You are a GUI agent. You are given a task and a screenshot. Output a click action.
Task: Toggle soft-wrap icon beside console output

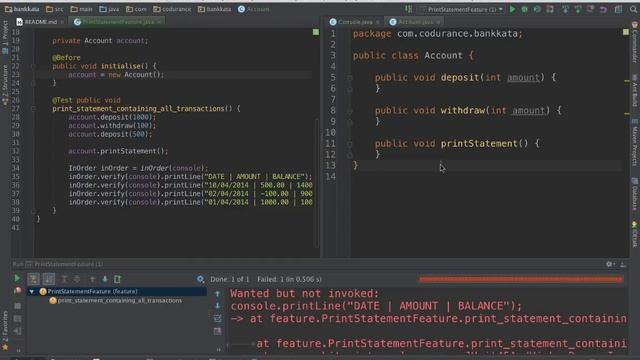[218, 318]
